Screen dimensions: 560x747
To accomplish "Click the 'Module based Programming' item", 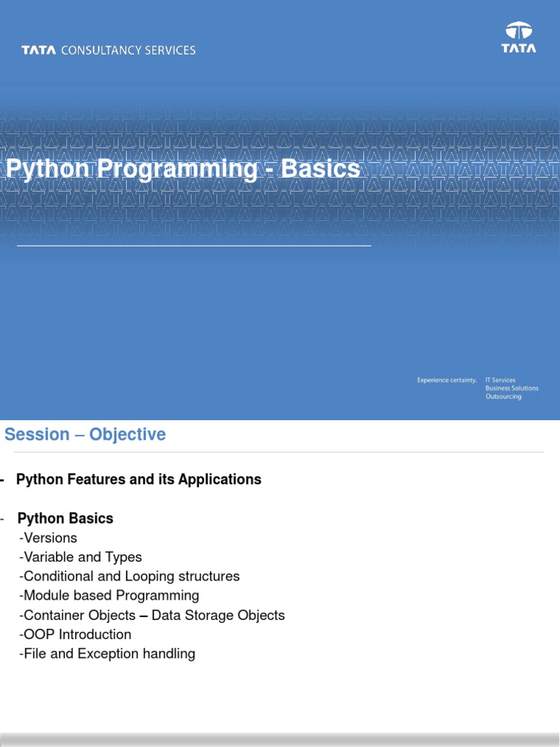I will tap(109, 596).
